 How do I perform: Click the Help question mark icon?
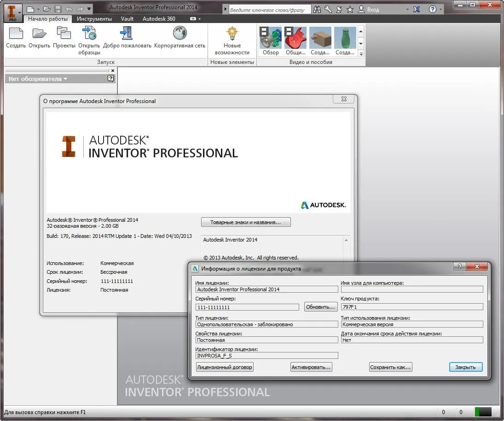pos(433,9)
